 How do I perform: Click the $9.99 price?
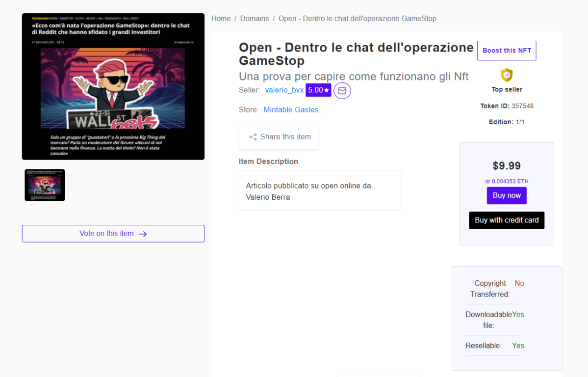(507, 165)
